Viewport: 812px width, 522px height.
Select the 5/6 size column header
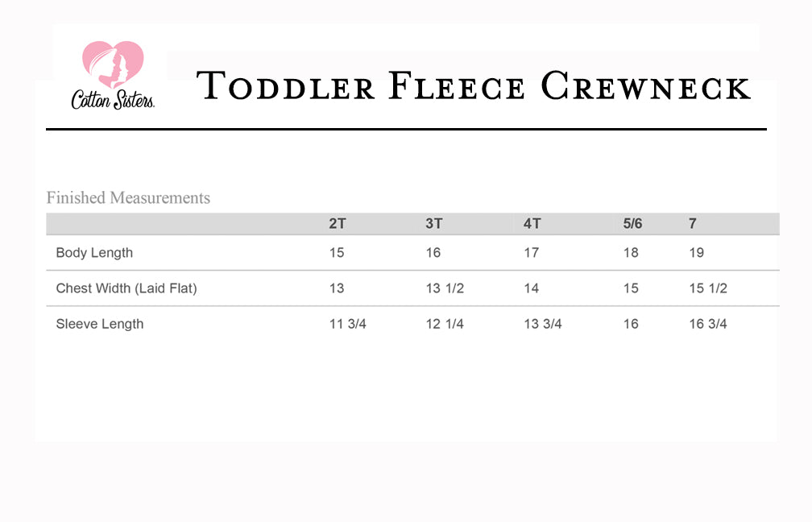[632, 223]
